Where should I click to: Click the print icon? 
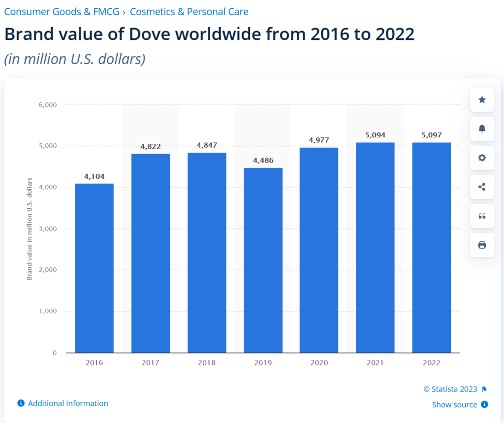[x=482, y=245]
